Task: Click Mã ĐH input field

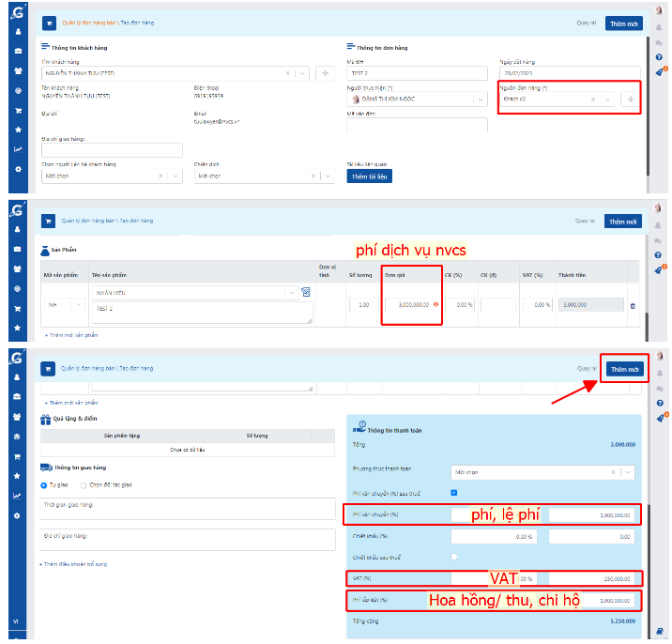Action: [417, 73]
